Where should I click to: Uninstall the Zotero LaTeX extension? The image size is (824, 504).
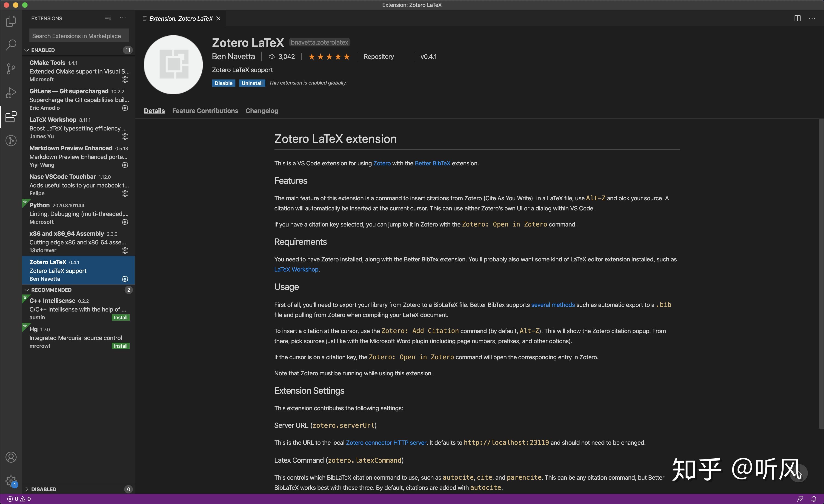252,83
